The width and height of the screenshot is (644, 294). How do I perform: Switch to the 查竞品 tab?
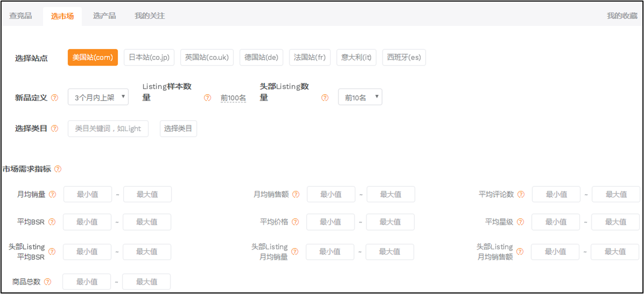coord(21,16)
